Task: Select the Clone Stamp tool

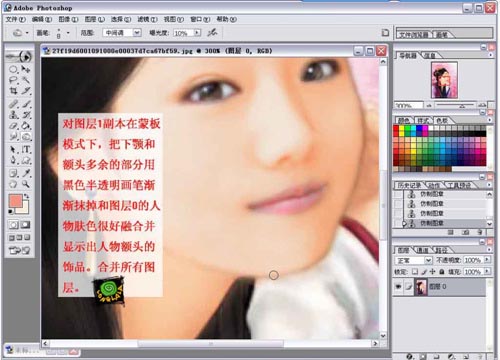Action: 13,115
